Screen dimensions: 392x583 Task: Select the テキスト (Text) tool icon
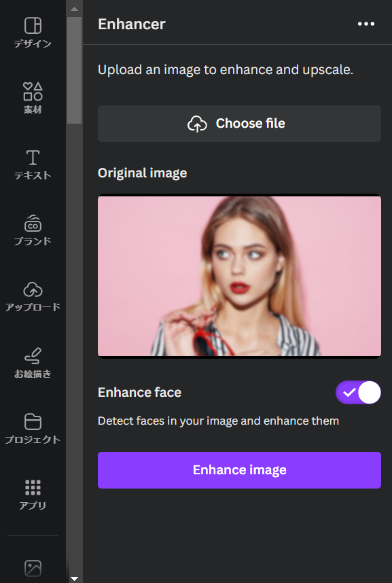(33, 158)
